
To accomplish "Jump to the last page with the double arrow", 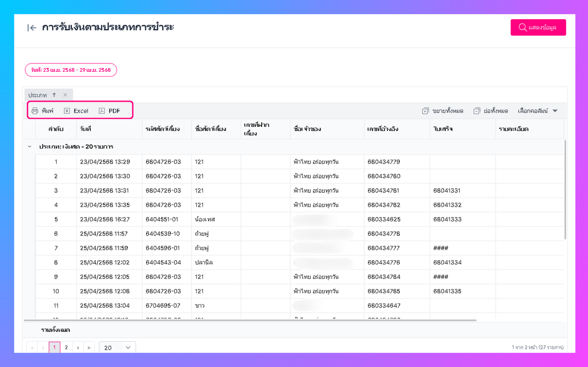I will point(89,347).
